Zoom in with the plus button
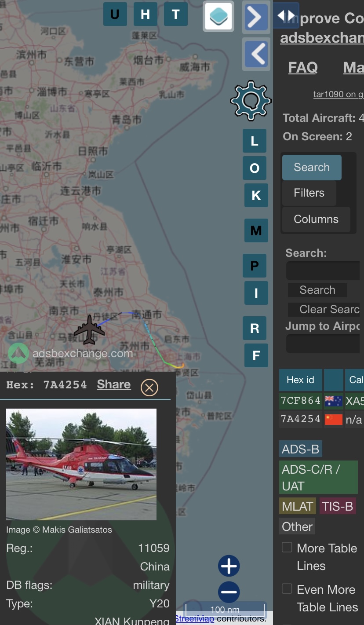This screenshot has width=364, height=625. pos(229,566)
